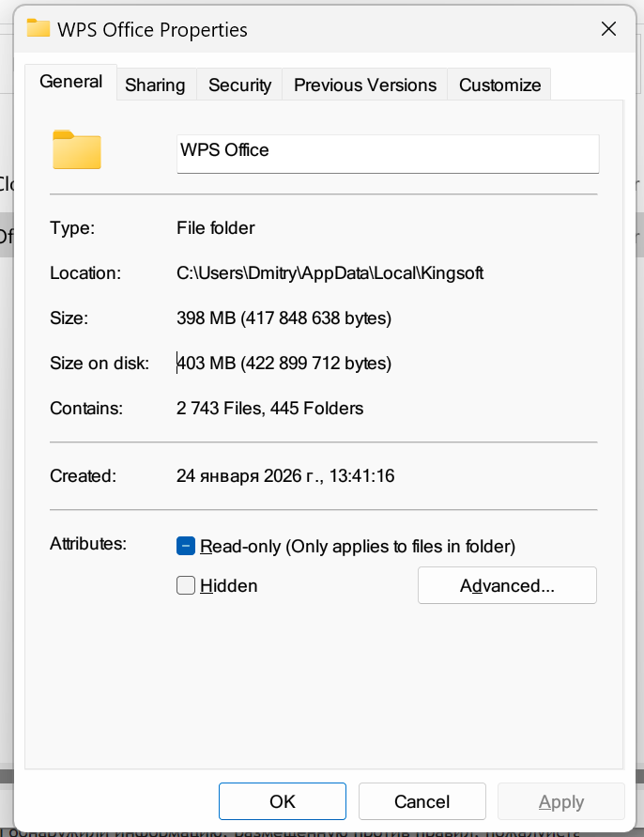Click the Size on disk label
Image resolution: width=644 pixels, height=837 pixels.
click(x=100, y=363)
